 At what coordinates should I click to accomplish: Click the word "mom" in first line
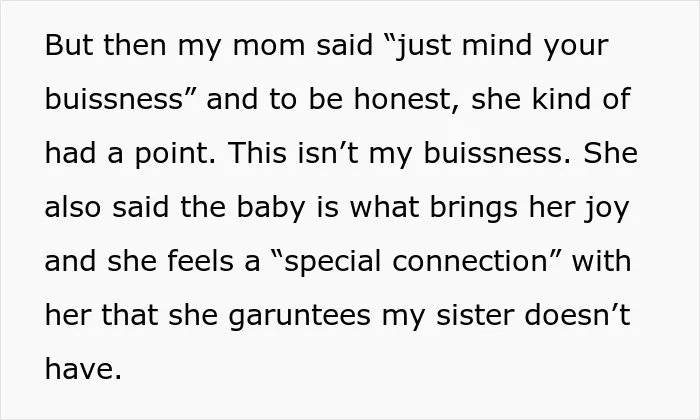click(x=269, y=45)
